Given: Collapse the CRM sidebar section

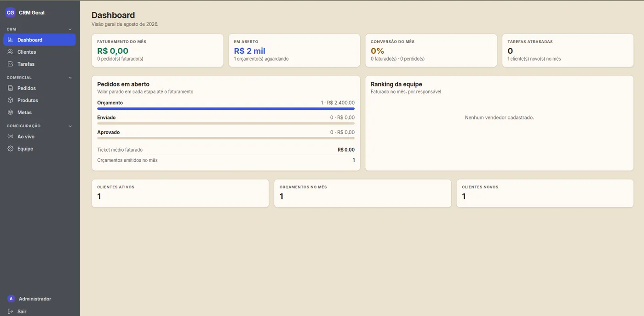Looking at the screenshot, I should pyautogui.click(x=70, y=29).
